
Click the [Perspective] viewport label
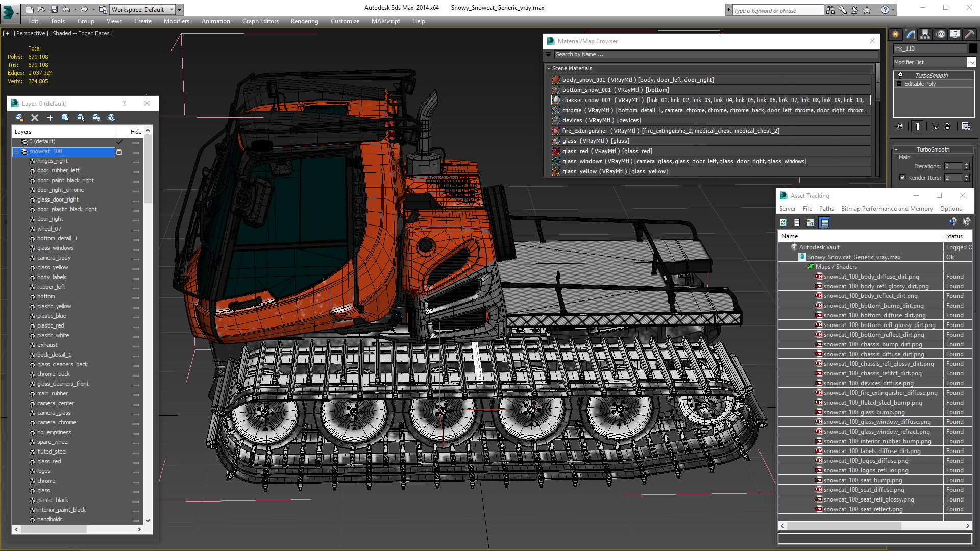click(31, 33)
